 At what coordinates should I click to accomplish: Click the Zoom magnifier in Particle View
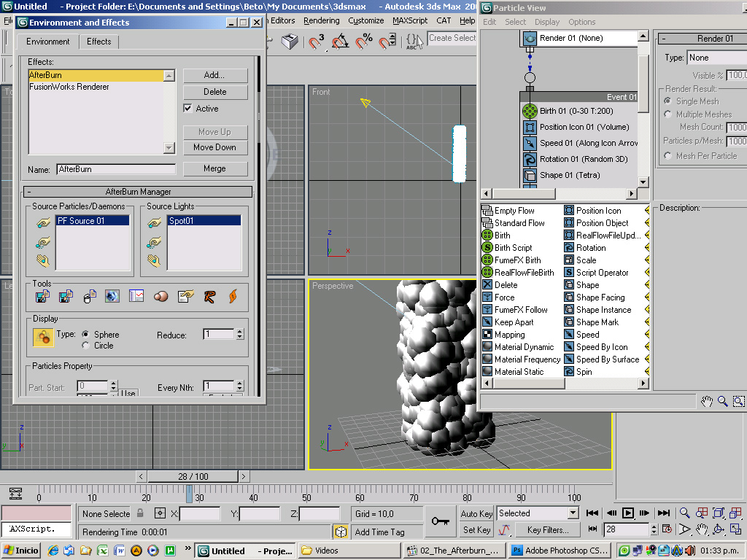click(723, 402)
